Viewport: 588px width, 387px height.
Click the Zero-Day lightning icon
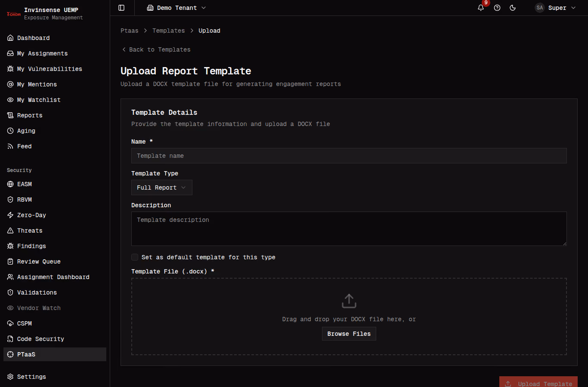click(x=10, y=215)
